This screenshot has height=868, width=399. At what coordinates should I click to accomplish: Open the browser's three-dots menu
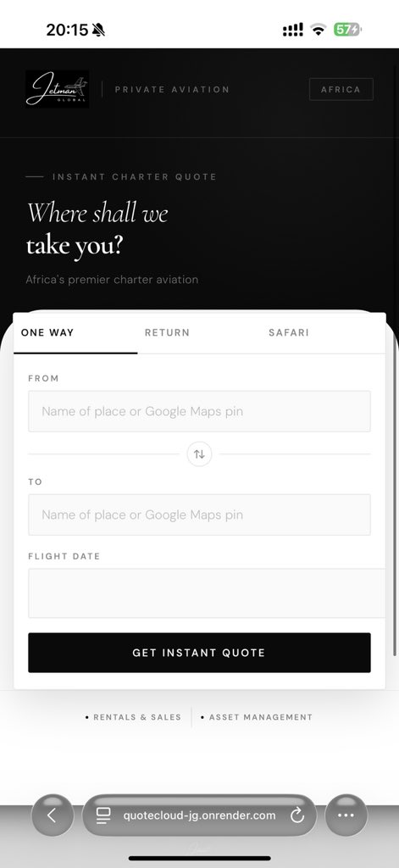tap(346, 815)
